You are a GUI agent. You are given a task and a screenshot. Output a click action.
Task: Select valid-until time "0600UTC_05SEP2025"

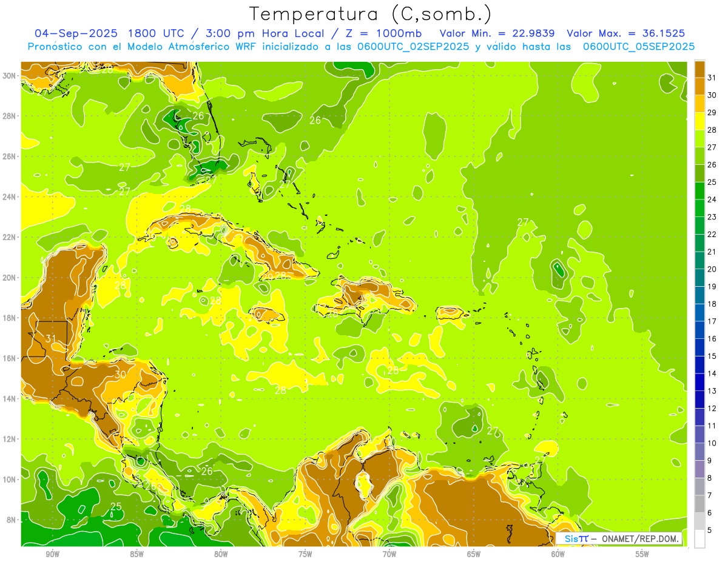639,46
